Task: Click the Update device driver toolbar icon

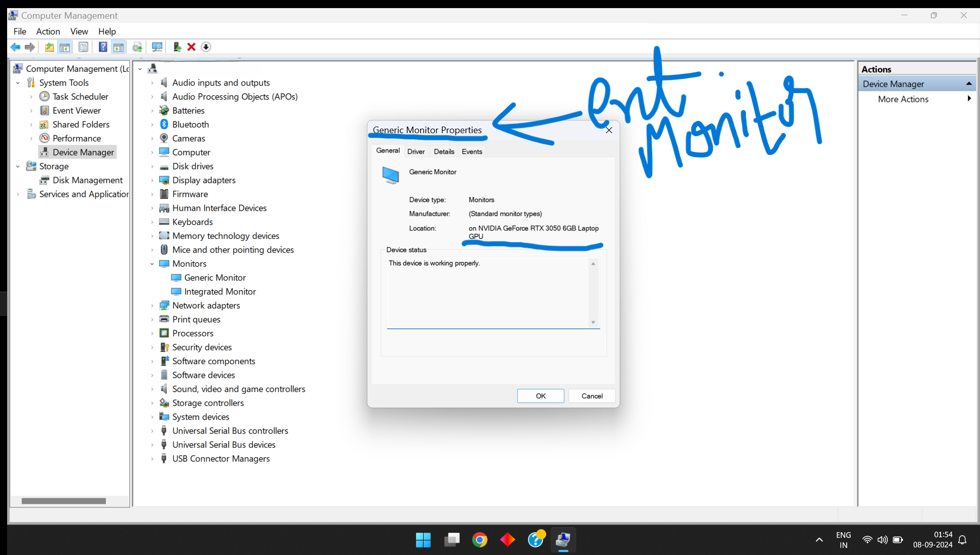Action: click(137, 47)
